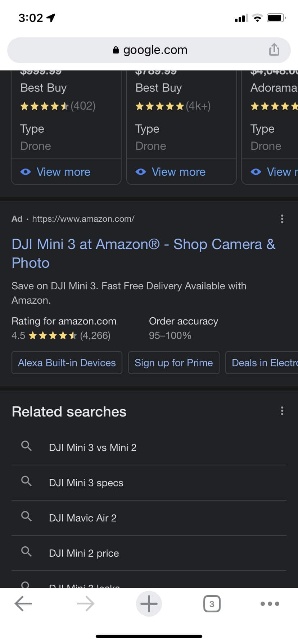Open the Amazon ad three-dot menu
This screenshot has height=644, width=298.
282,219
